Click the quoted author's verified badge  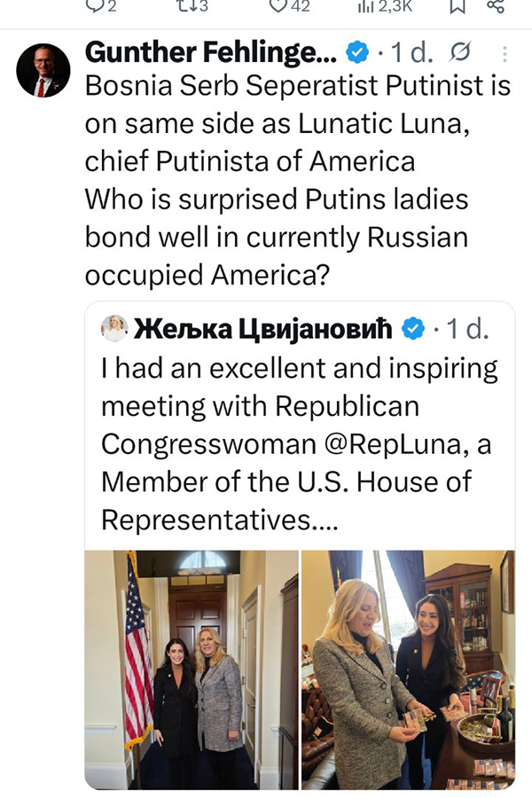[x=412, y=330]
